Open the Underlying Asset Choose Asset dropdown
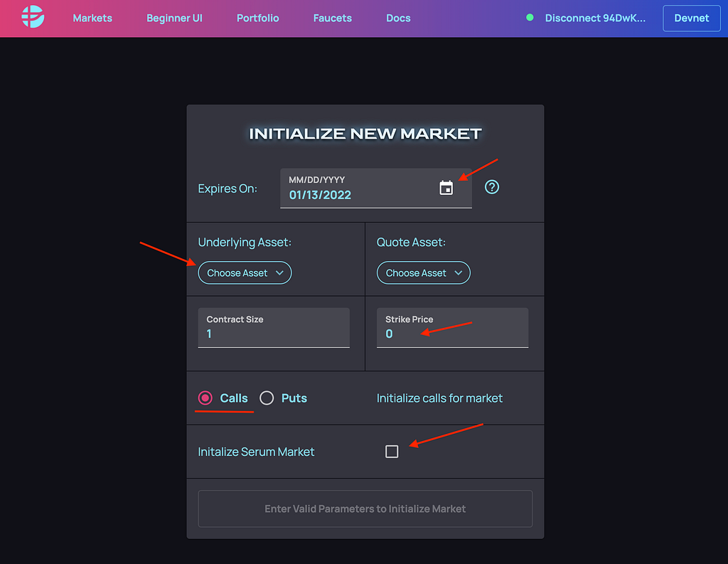The height and width of the screenshot is (564, 728). coord(245,273)
